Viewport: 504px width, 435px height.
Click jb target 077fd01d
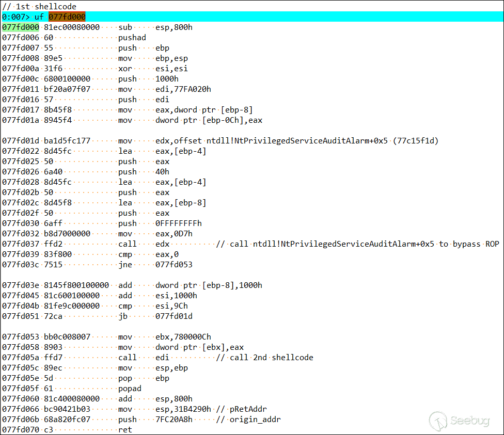click(x=174, y=316)
